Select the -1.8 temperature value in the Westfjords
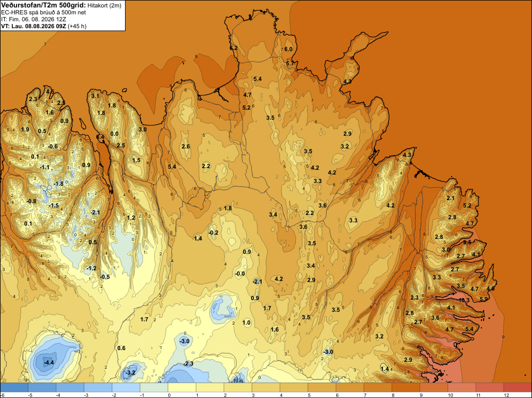 (59, 184)
